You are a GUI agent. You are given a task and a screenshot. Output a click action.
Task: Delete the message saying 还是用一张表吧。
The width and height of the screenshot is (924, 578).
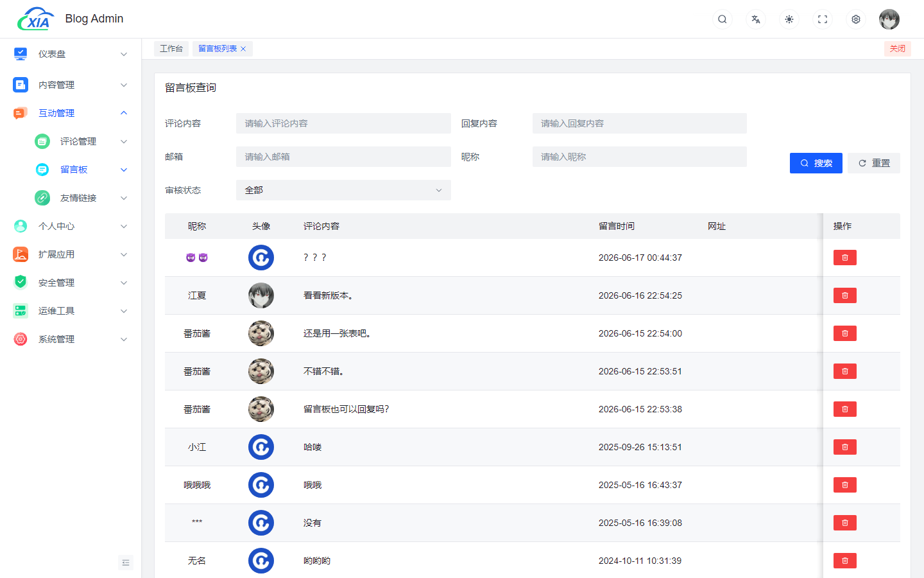[845, 333]
